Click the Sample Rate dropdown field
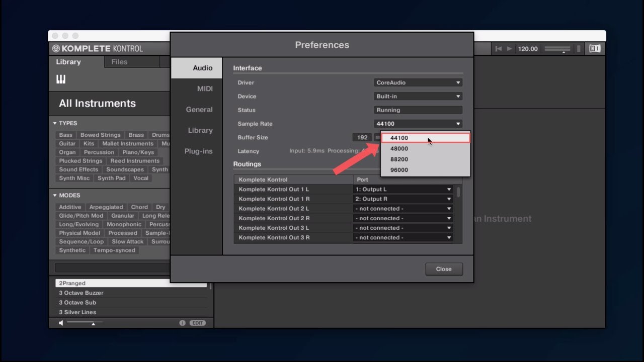 [419, 124]
